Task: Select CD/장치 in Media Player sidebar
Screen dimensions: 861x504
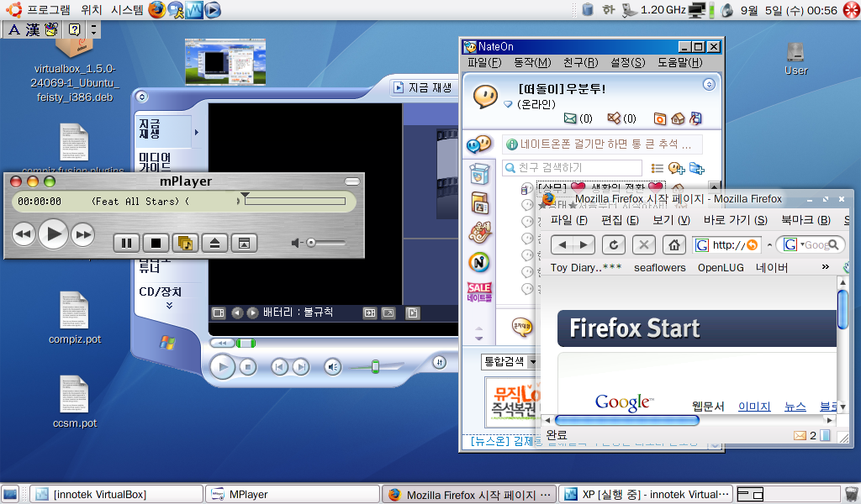Action: point(160,291)
